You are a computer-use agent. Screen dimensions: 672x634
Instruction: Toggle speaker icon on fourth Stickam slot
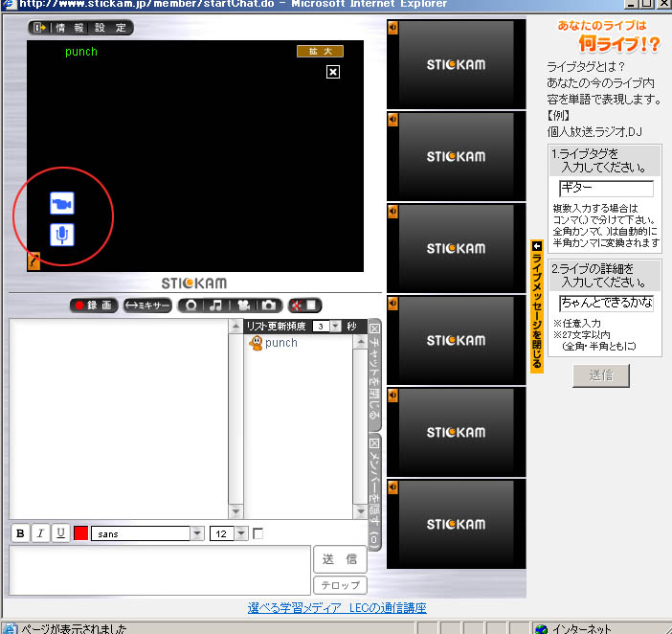pyautogui.click(x=392, y=304)
